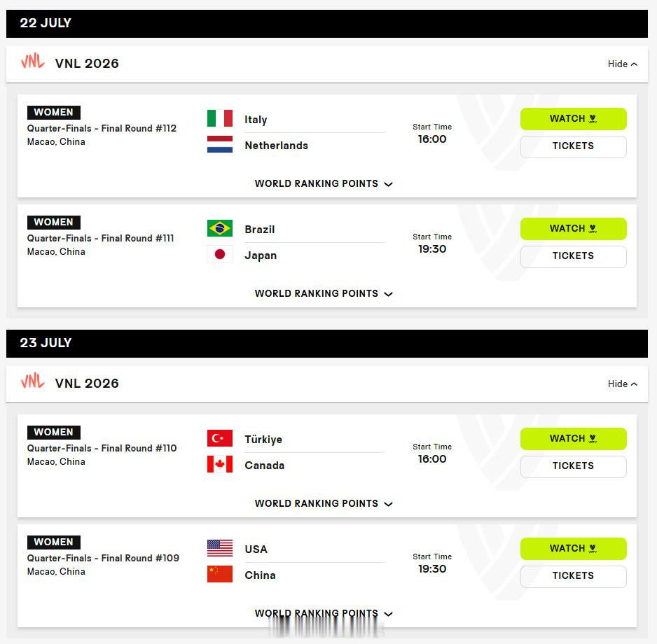
Task: Open the Quarter-Finals Final Round #109 match link
Action: [x=103, y=558]
